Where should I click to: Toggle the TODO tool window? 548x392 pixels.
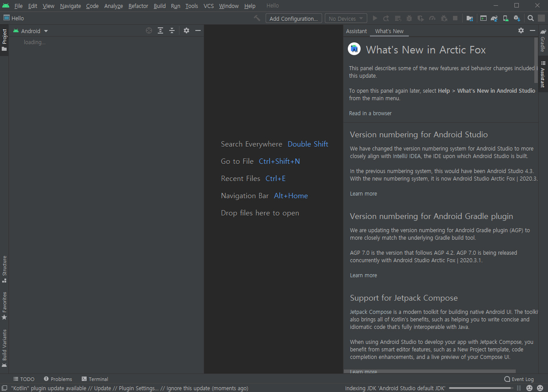tap(23, 379)
